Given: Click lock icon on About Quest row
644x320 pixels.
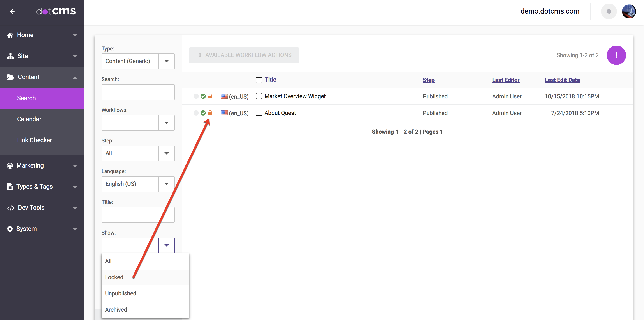Looking at the screenshot, I should (x=210, y=113).
